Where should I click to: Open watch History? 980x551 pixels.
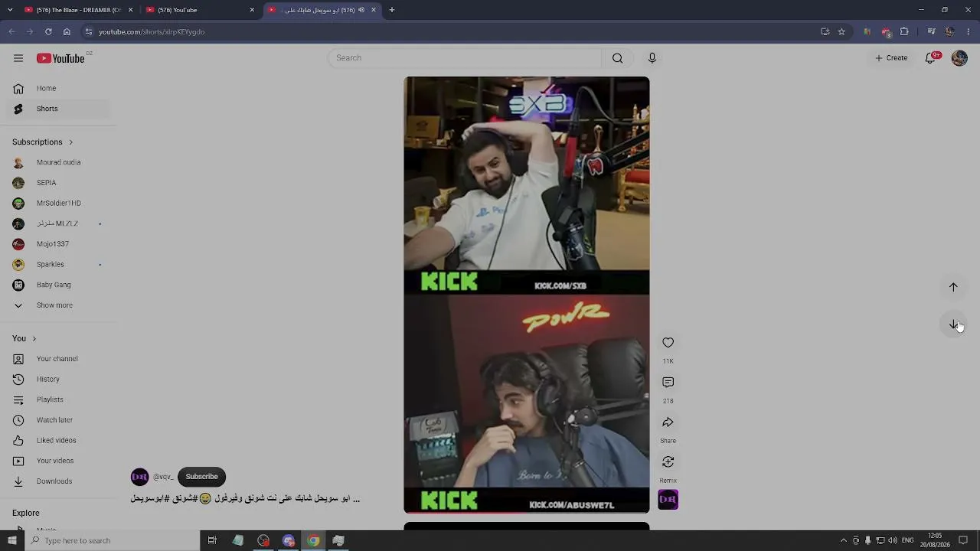[58, 379]
